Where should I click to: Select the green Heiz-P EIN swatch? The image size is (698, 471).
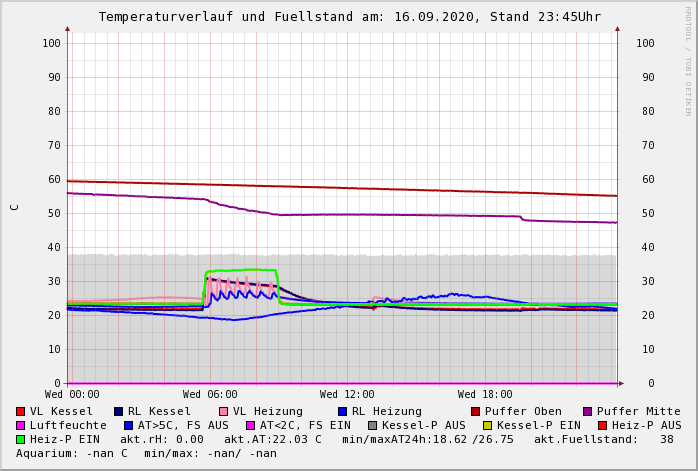pos(20,440)
